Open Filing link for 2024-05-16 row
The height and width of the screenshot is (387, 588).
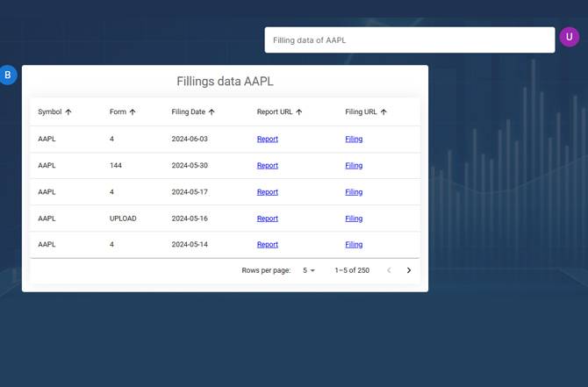(x=354, y=219)
